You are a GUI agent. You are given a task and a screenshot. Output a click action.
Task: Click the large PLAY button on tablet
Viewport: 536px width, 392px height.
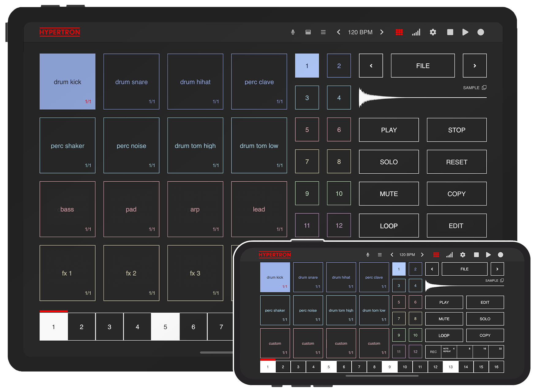389,130
